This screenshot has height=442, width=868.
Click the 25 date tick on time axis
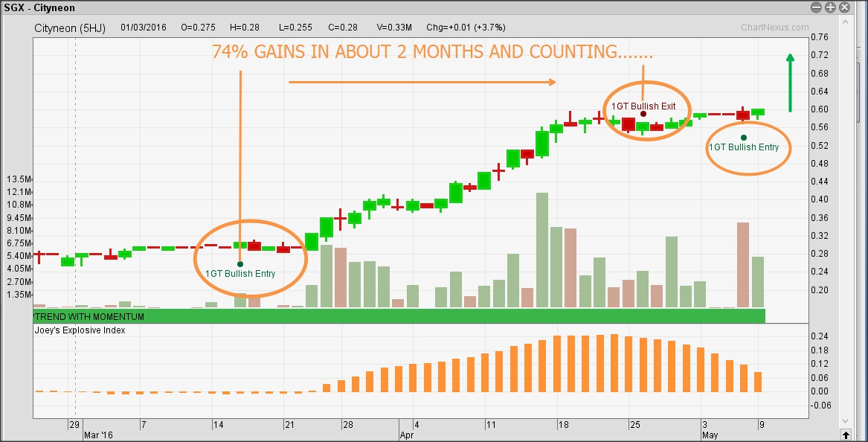coord(634,425)
